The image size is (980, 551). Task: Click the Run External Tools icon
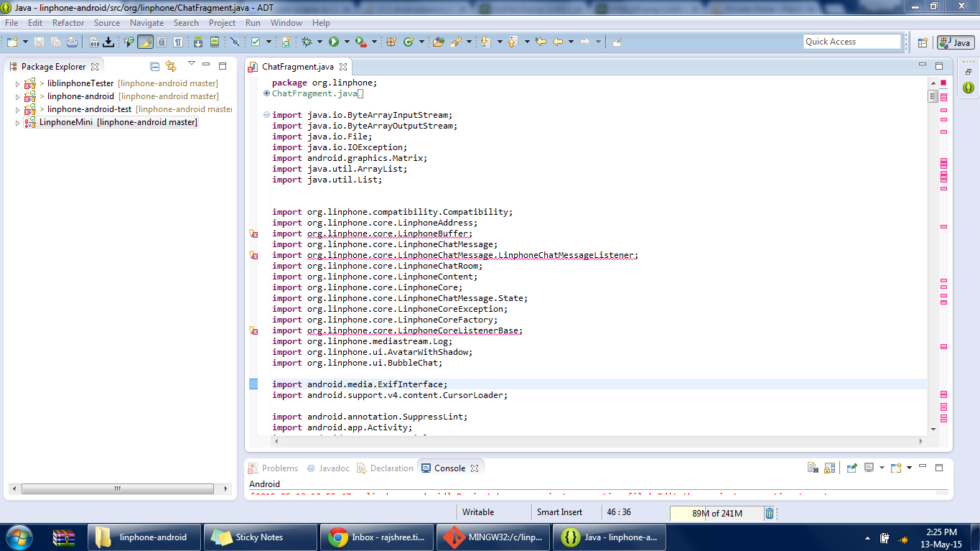[x=361, y=42]
